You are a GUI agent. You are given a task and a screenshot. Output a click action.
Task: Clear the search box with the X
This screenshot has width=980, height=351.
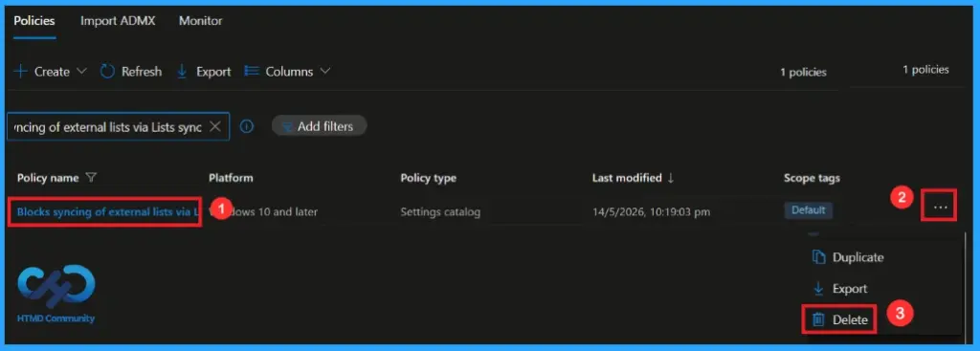(214, 127)
